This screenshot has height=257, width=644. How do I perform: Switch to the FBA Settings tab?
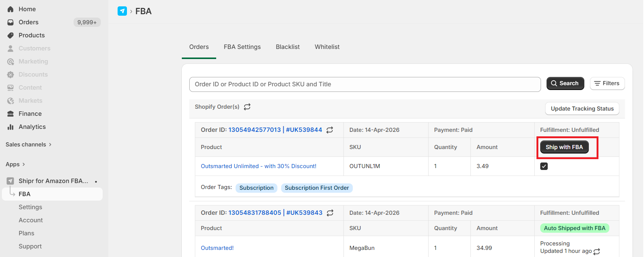point(242,47)
